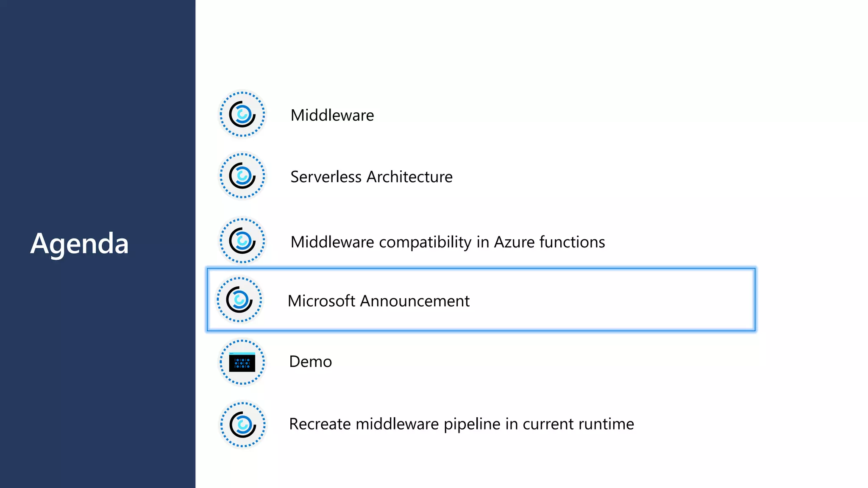The width and height of the screenshot is (868, 488).
Task: Click 'Recreate middleware pipeline in current runtime' text
Action: (x=462, y=424)
